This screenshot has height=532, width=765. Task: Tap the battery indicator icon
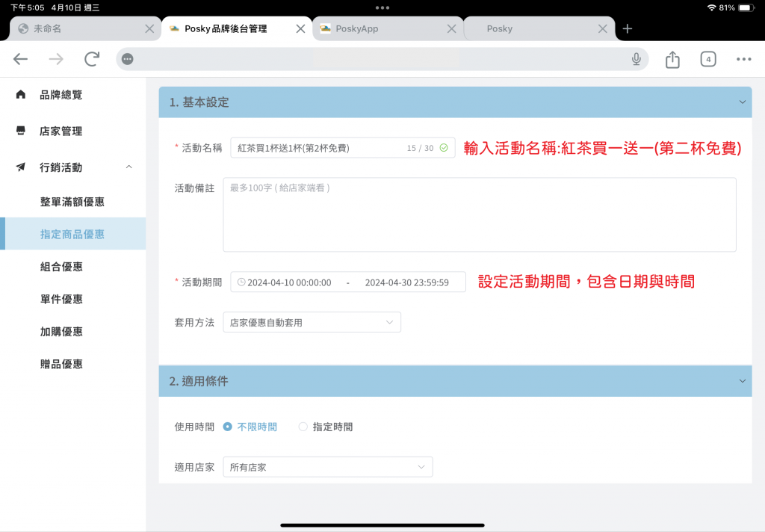746,7
